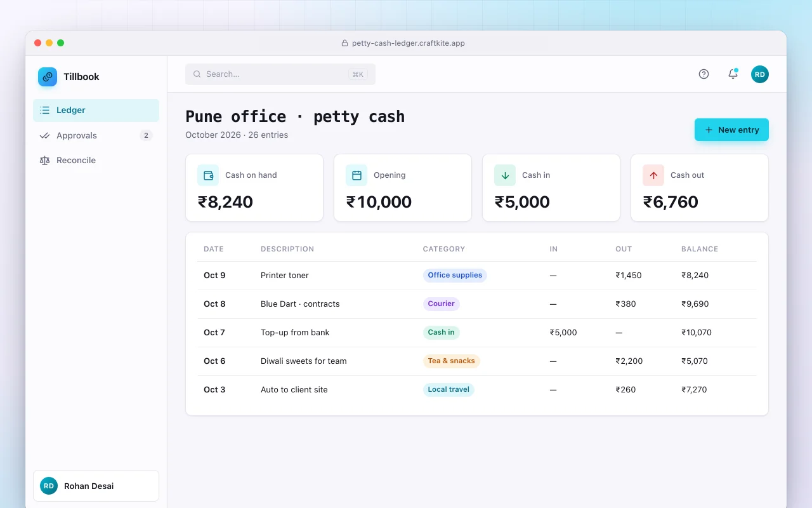Click the Opening calendar icon

pyautogui.click(x=357, y=175)
